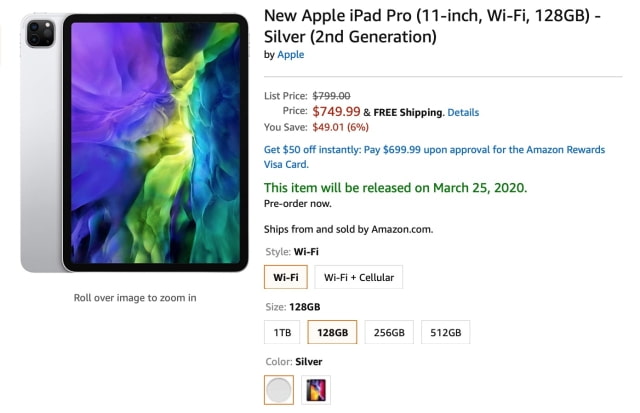640x413 pixels.
Task: Click the March 25, 2020 release notice
Action: [x=395, y=187]
